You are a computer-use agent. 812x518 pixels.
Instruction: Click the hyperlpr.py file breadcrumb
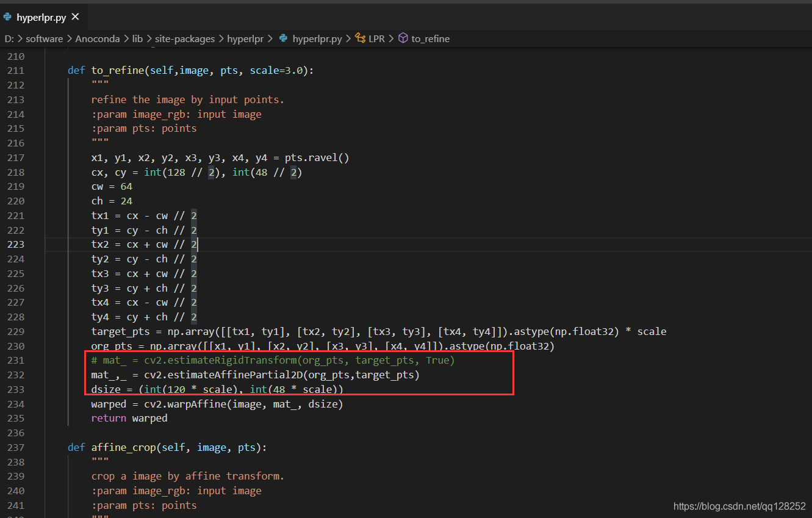click(x=317, y=38)
